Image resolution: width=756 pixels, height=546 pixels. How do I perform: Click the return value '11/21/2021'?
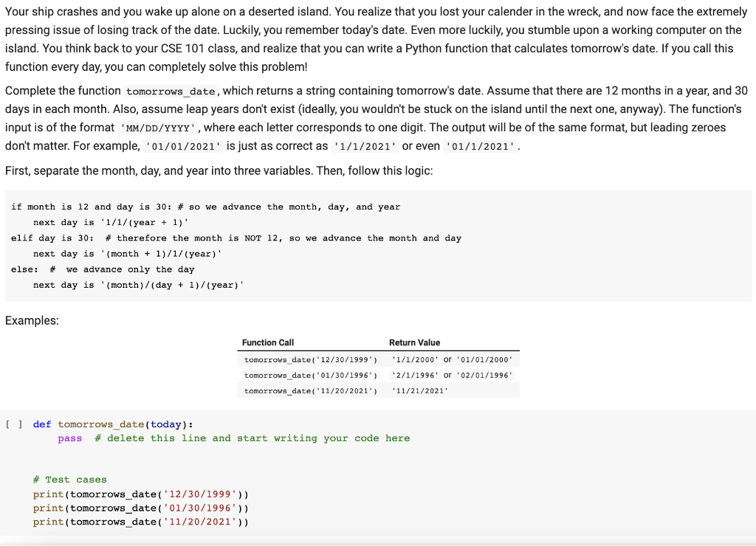tap(420, 391)
